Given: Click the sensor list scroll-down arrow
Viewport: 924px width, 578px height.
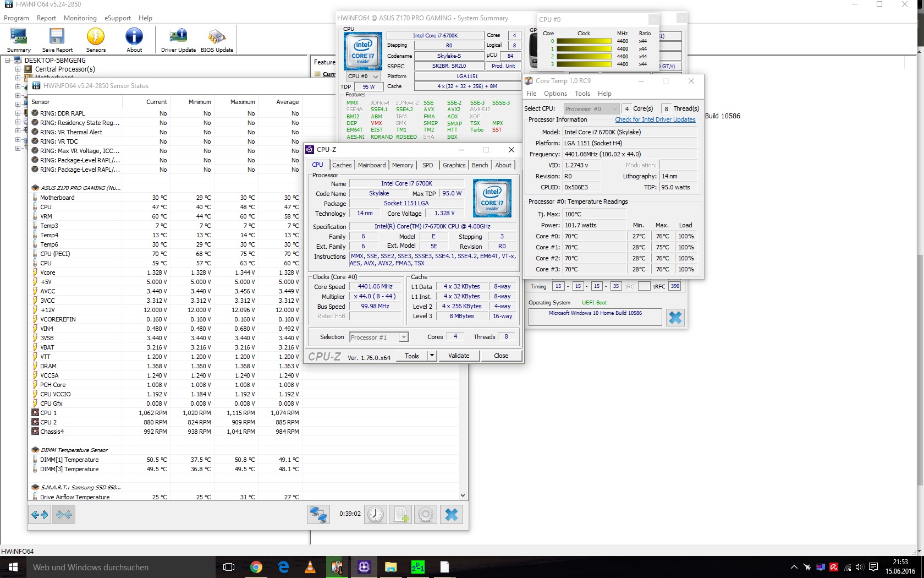Looking at the screenshot, I should click(463, 495).
